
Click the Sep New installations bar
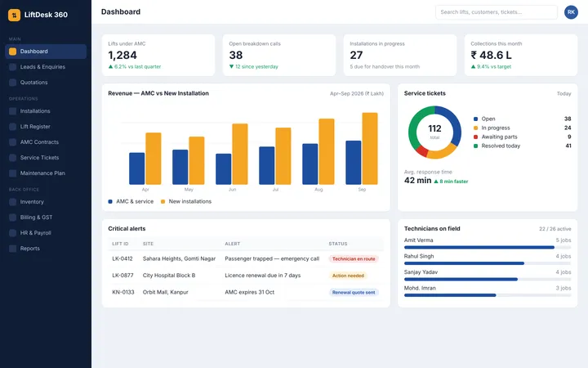click(370, 149)
